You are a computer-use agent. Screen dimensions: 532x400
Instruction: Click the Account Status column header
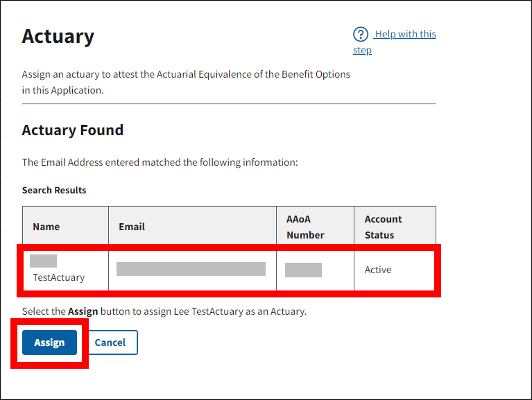383,227
